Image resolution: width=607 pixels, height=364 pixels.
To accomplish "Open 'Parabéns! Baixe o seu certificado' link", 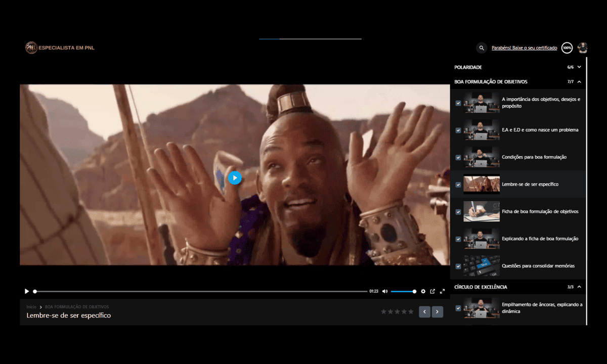I will 525,48.
